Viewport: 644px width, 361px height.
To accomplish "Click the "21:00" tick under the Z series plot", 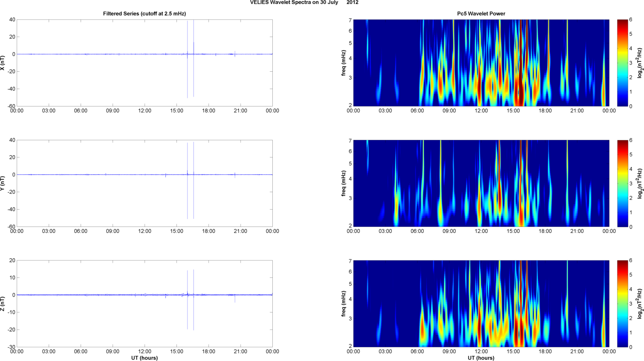I will click(x=241, y=352).
